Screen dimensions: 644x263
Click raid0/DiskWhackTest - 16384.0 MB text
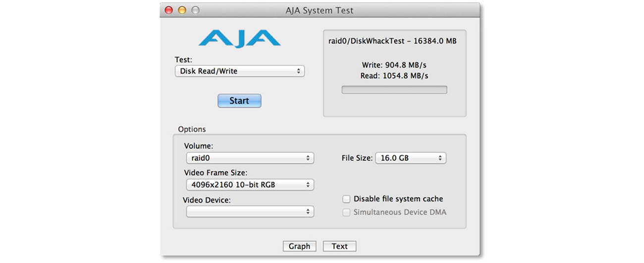point(392,41)
